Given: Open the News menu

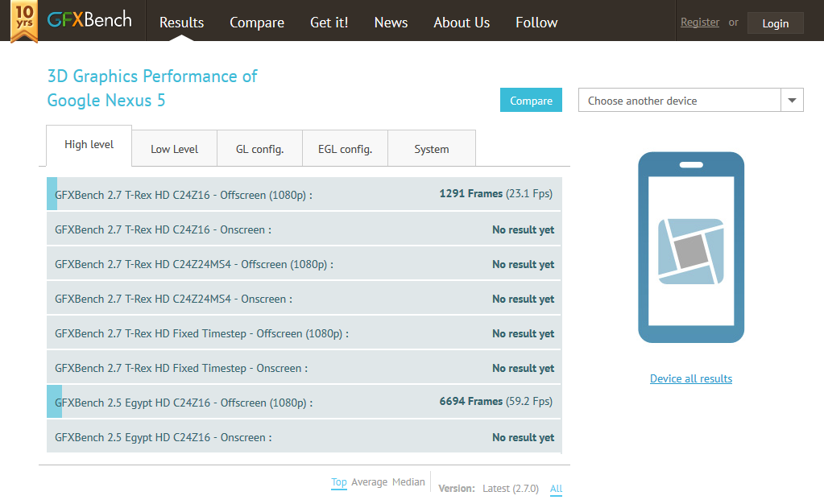Looking at the screenshot, I should 391,23.
